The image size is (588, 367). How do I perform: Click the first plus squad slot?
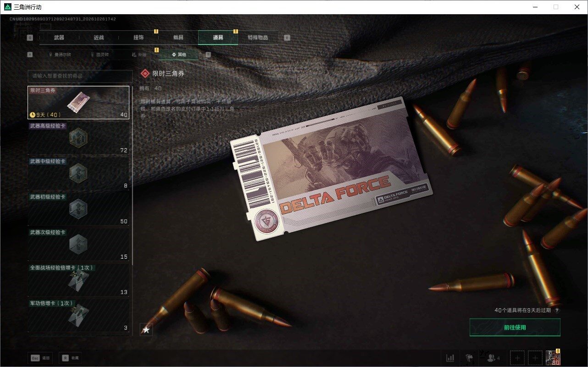point(517,358)
